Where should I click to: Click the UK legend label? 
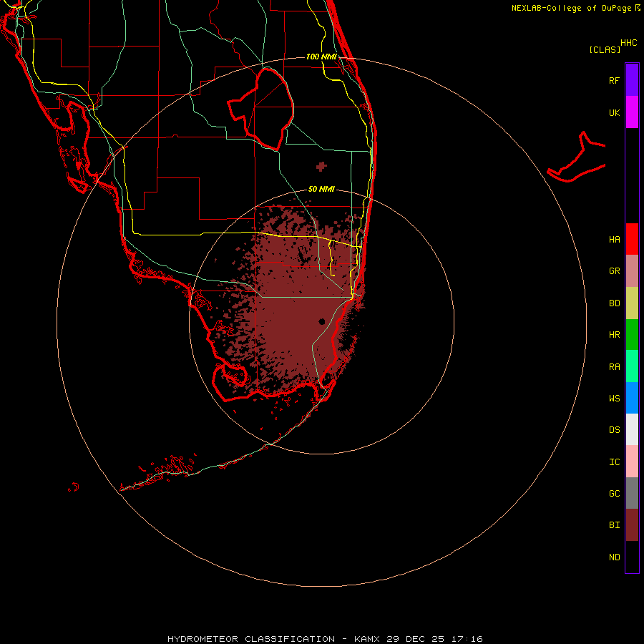tap(614, 112)
